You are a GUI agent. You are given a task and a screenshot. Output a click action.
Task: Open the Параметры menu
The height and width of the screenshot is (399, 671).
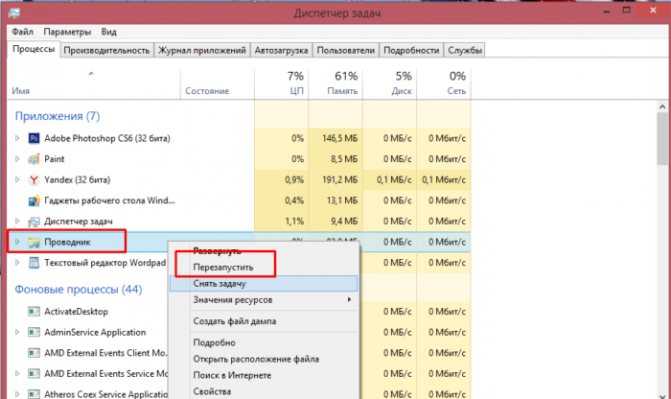67,32
